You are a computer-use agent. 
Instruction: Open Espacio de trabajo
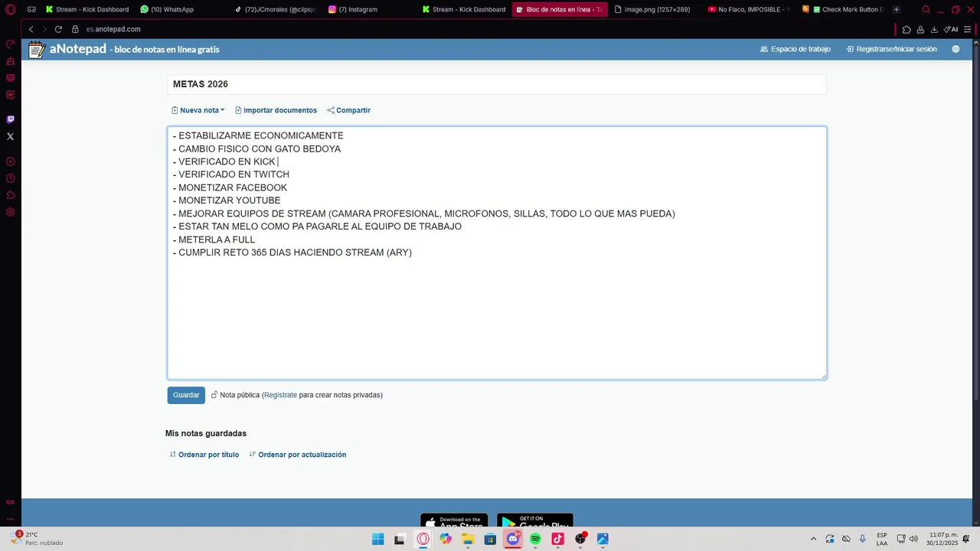[795, 49]
